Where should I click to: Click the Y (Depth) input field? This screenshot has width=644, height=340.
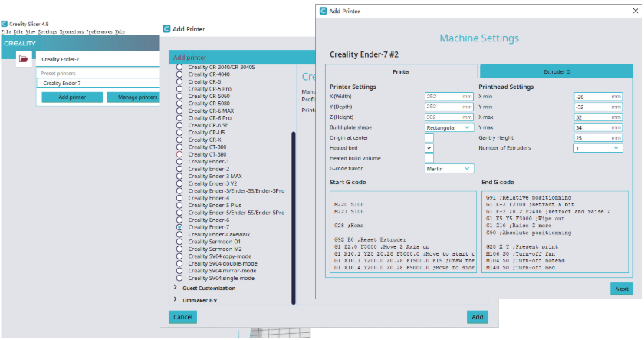click(x=449, y=107)
